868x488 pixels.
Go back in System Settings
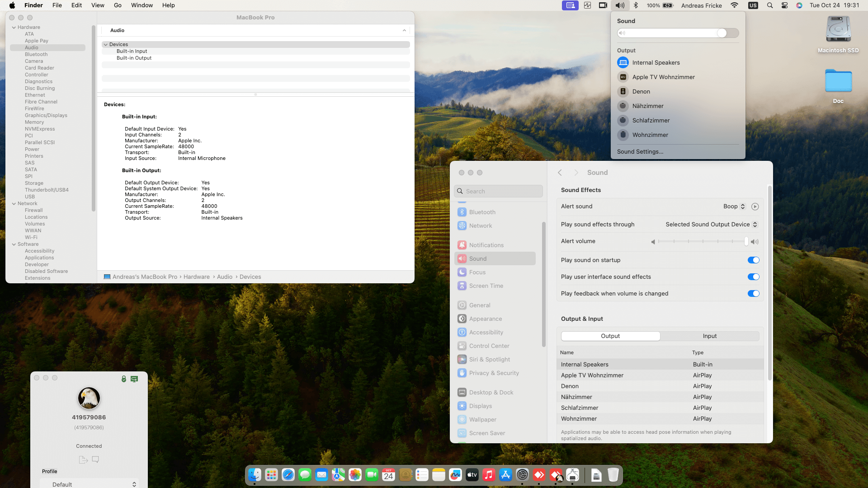(560, 173)
